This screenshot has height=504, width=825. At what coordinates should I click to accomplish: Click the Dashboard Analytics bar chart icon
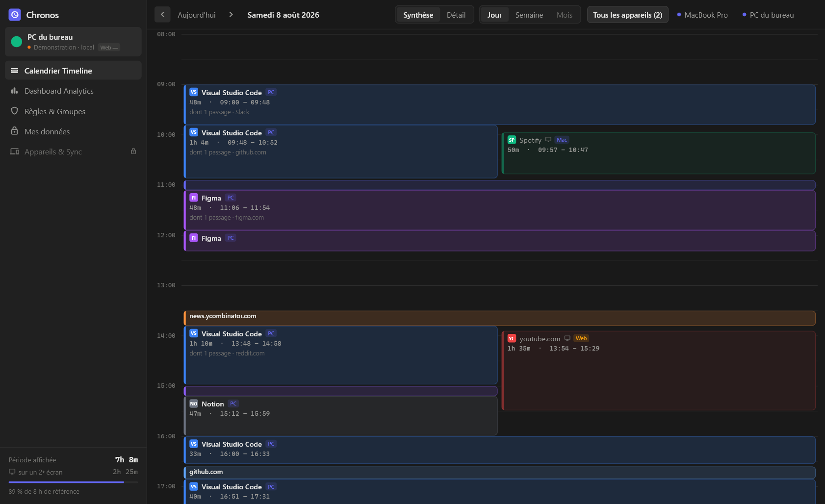[15, 91]
